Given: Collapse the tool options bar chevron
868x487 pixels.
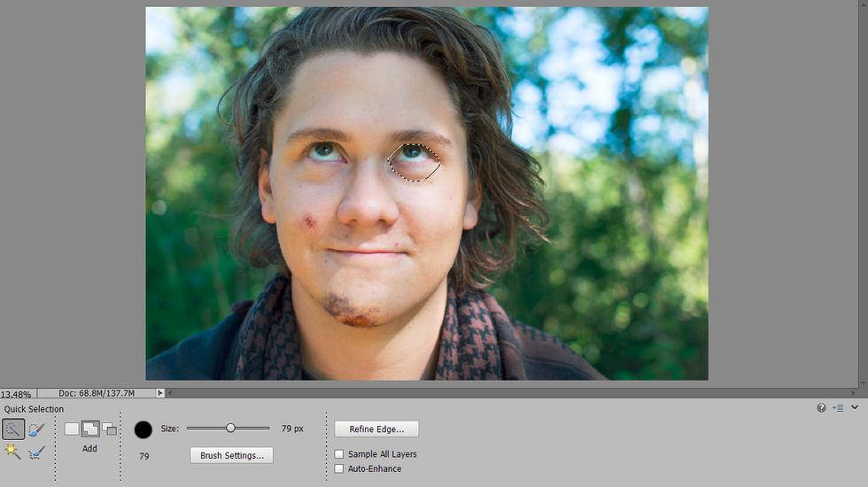Looking at the screenshot, I should pos(855,407).
